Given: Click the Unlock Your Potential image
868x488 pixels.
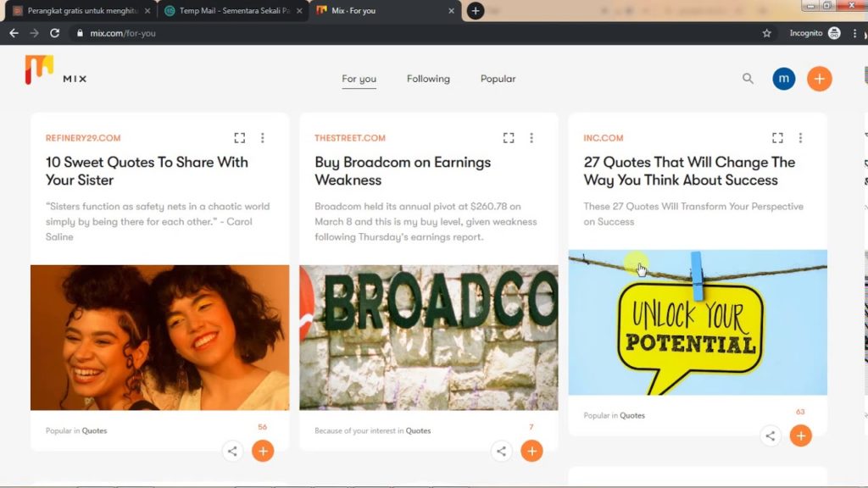Looking at the screenshot, I should coord(698,322).
